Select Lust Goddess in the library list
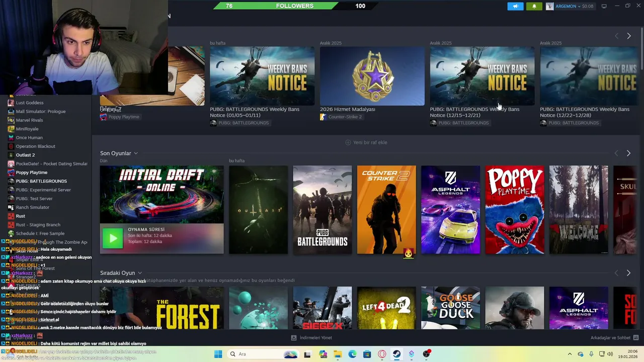The width and height of the screenshot is (644, 362). tap(30, 103)
